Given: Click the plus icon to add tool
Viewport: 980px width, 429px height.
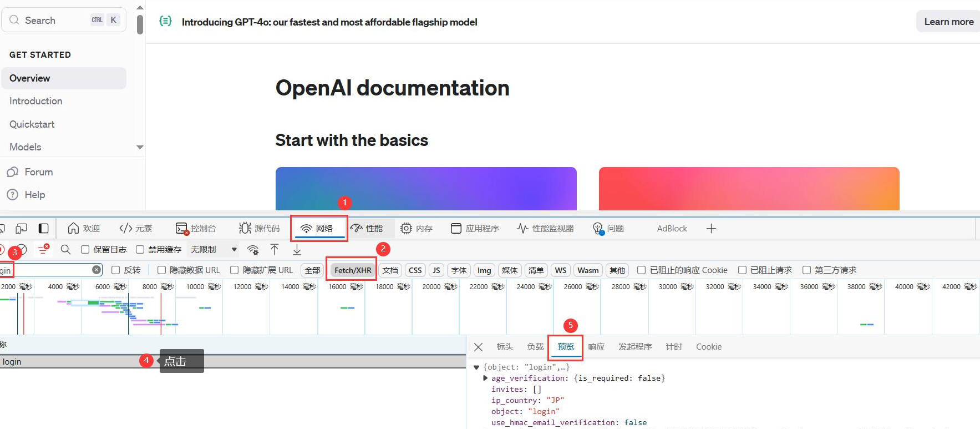Looking at the screenshot, I should pyautogui.click(x=711, y=229).
